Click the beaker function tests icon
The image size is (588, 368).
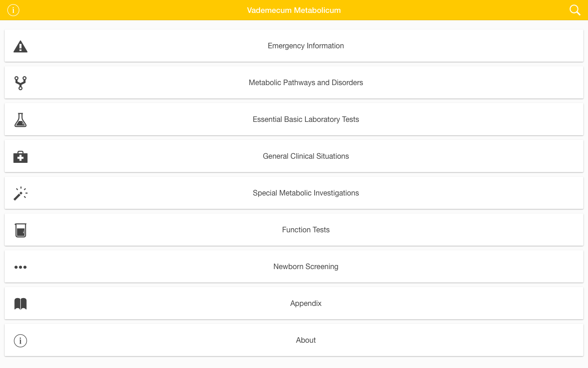pos(20,230)
